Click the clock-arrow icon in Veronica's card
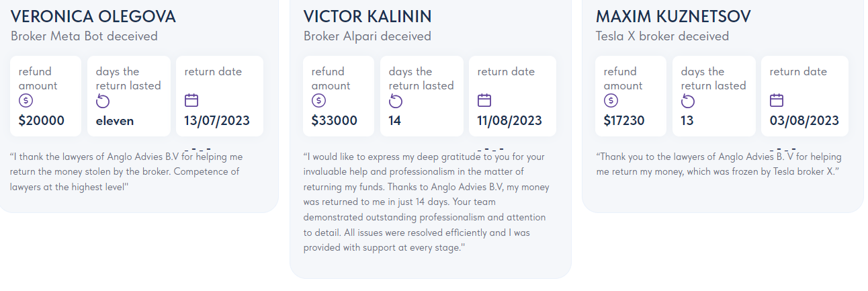 click(x=103, y=101)
